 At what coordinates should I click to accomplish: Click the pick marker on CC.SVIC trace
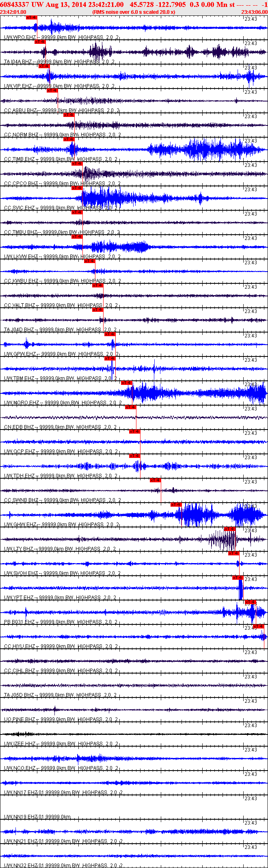[77, 188]
